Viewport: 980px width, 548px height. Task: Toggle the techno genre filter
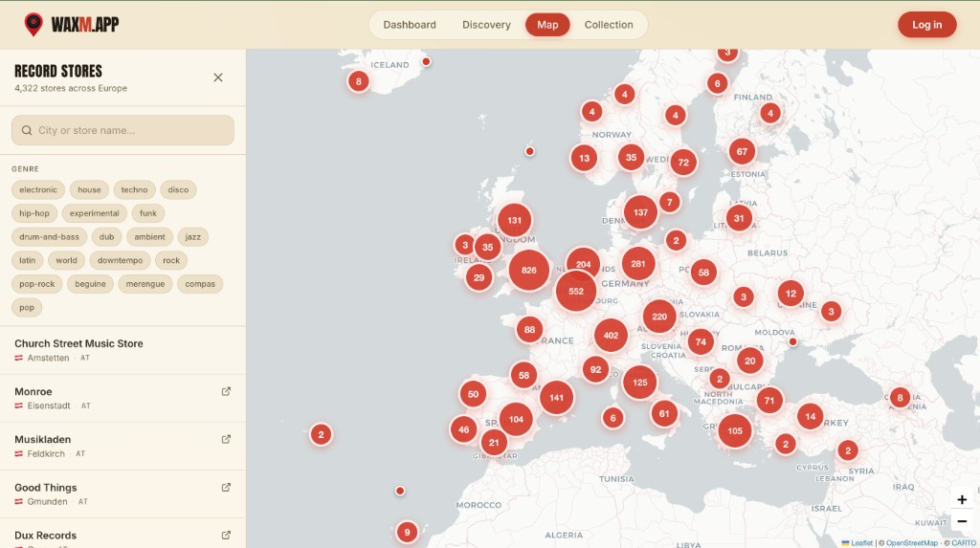click(x=134, y=190)
